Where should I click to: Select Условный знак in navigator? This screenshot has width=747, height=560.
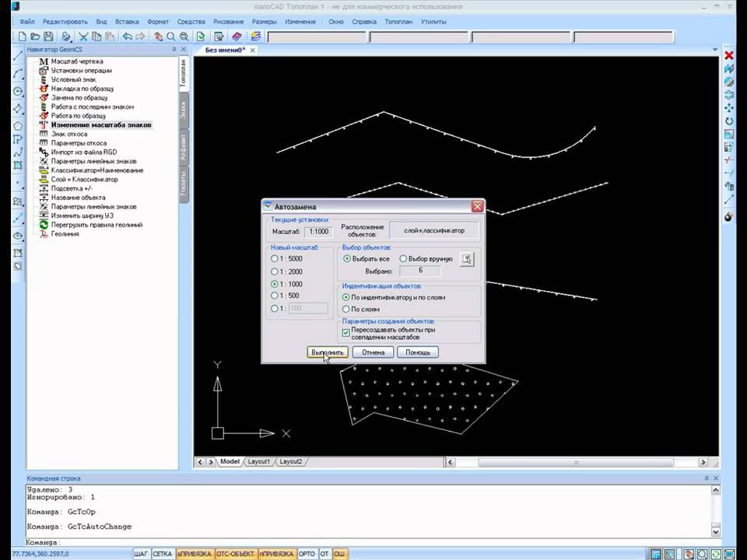pyautogui.click(x=73, y=79)
